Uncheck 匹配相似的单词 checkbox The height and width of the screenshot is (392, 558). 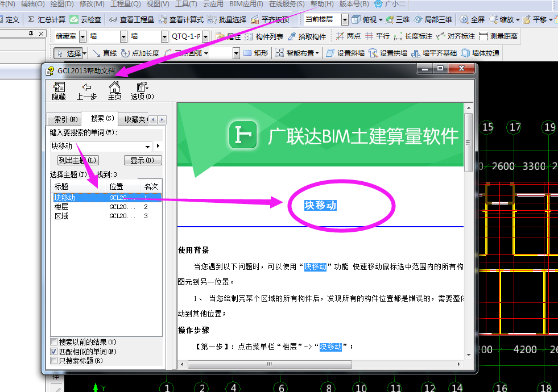click(53, 352)
